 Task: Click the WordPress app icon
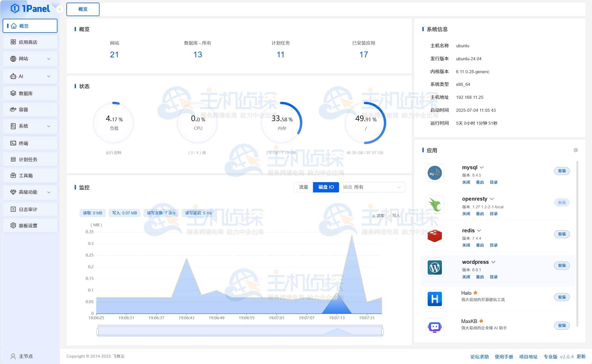435,268
